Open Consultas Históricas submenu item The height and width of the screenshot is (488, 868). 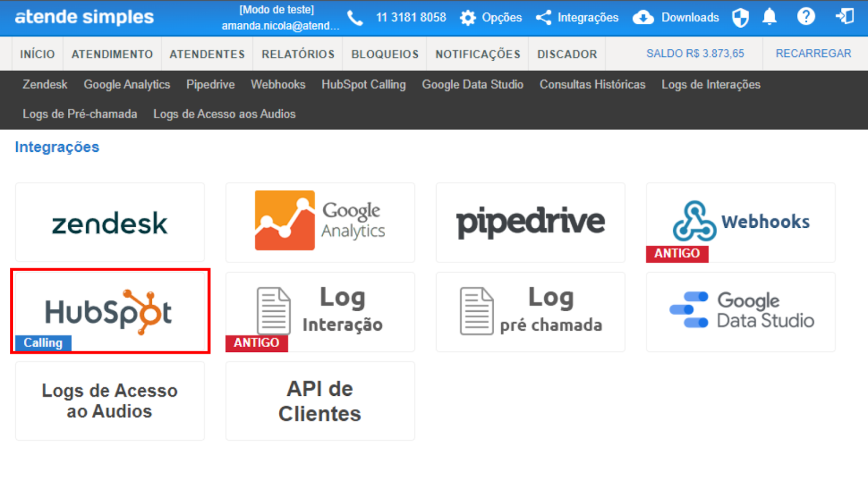point(592,85)
